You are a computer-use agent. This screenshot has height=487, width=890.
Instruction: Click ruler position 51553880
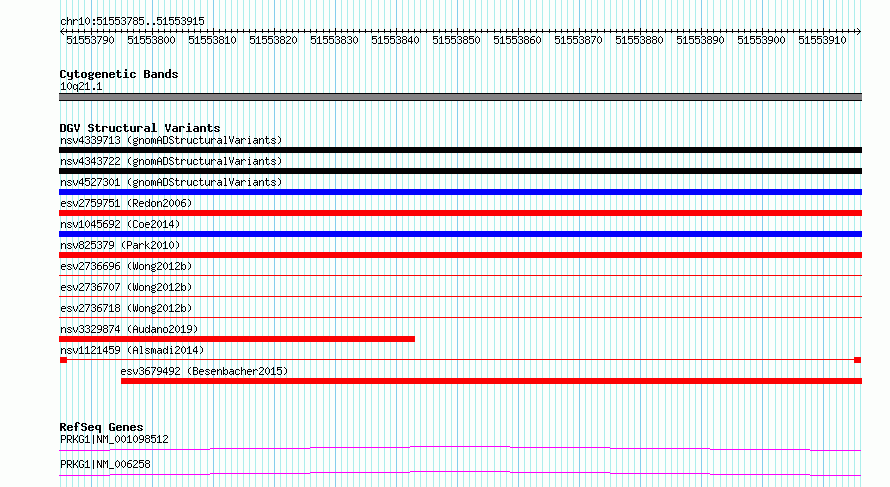click(x=639, y=40)
